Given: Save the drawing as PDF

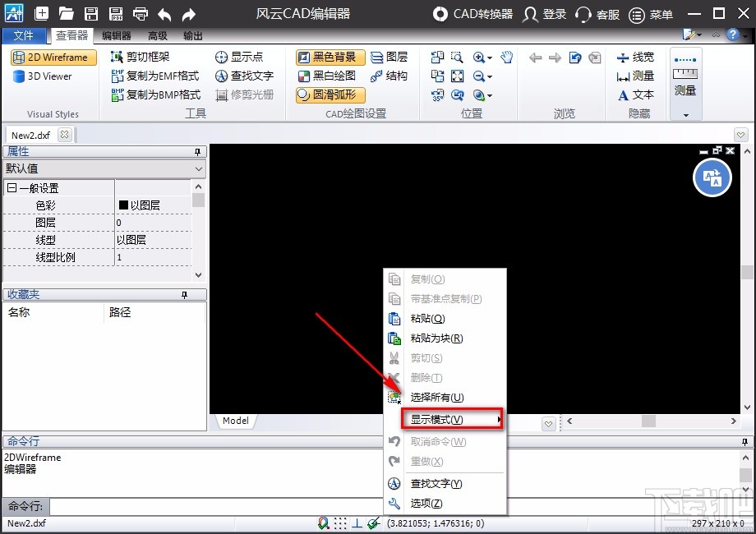Looking at the screenshot, I should (116, 13).
